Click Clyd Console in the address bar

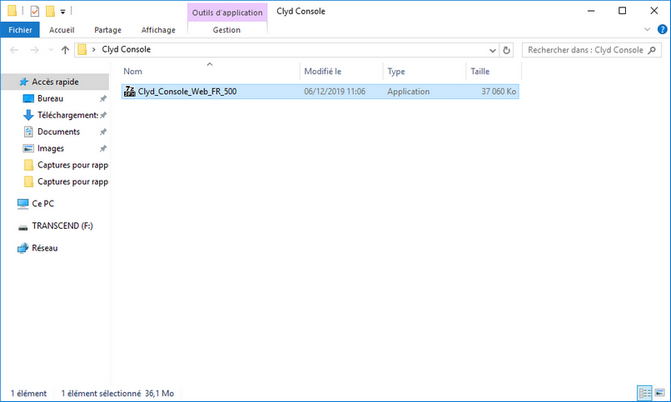[x=126, y=50]
